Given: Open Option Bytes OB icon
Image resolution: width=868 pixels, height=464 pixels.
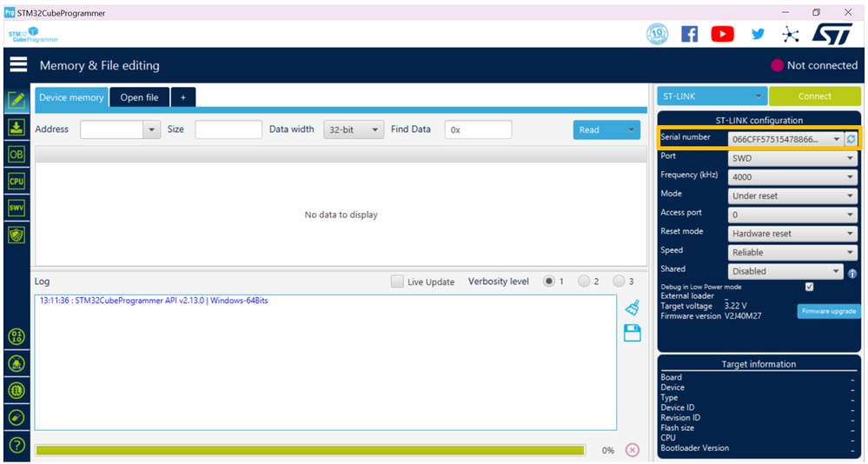Looking at the screenshot, I should click(x=17, y=155).
